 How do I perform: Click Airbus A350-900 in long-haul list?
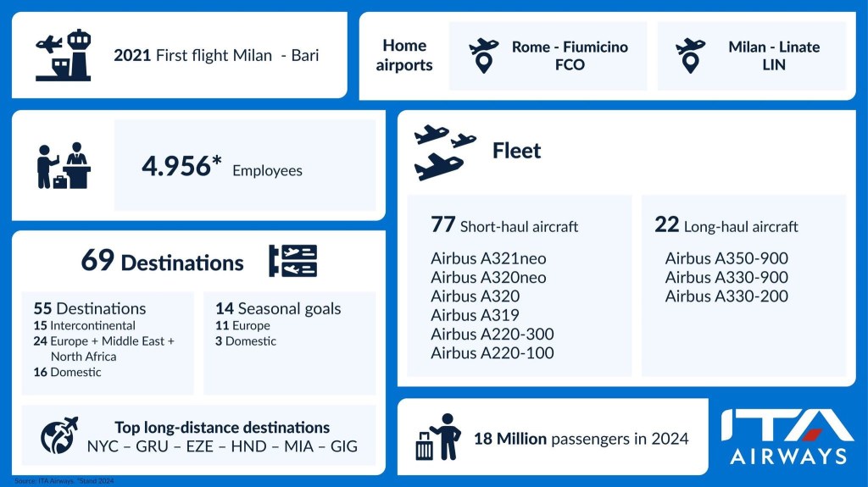click(x=726, y=258)
